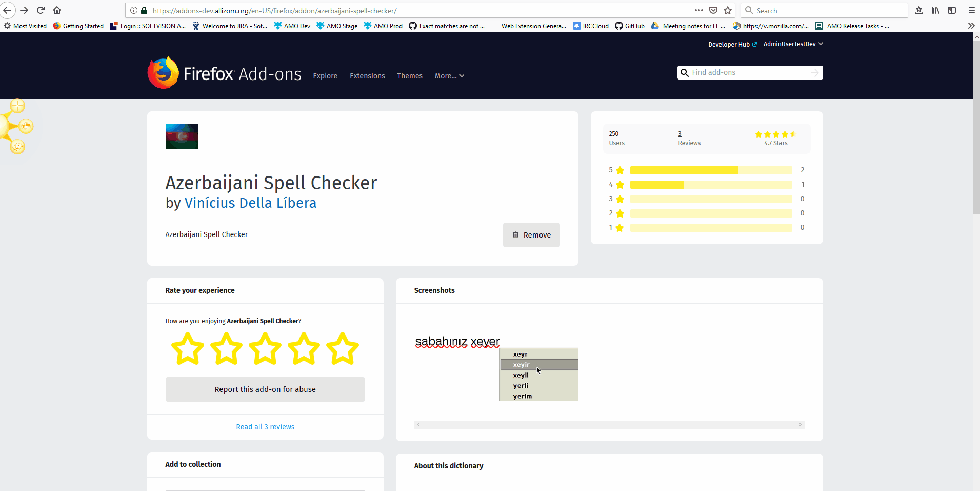The image size is (980, 491).
Task: Open the Downloads toolbar icon
Action: [x=919, y=10]
